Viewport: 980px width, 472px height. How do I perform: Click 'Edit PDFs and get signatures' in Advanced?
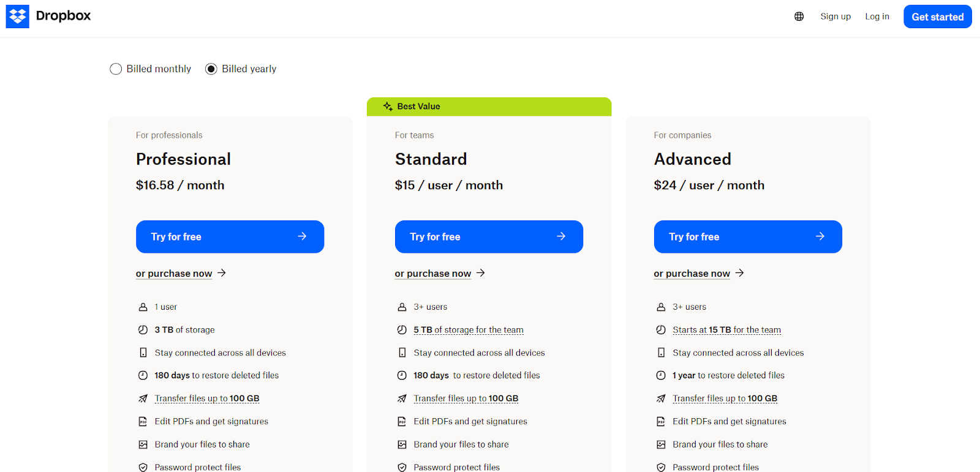[729, 421]
